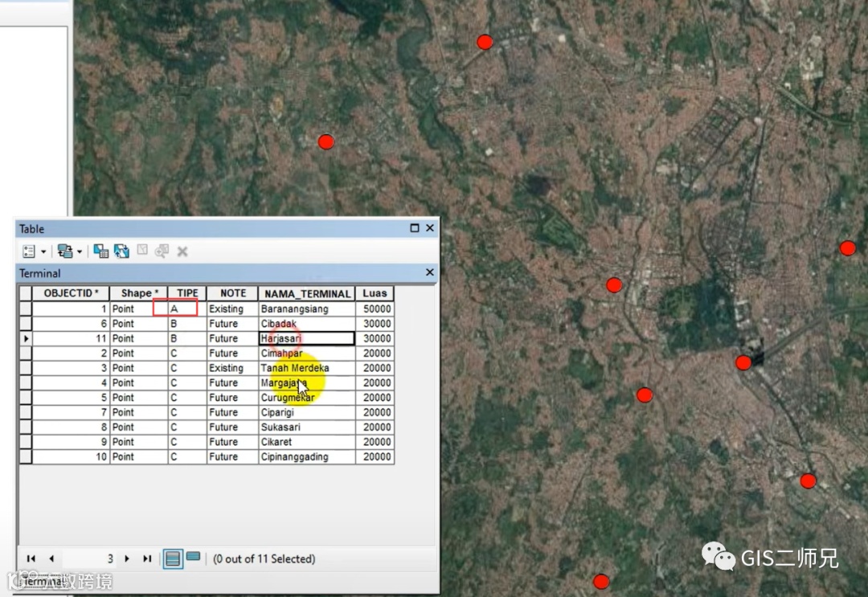Click the current record number field
This screenshot has height=597, width=868.
click(90, 558)
